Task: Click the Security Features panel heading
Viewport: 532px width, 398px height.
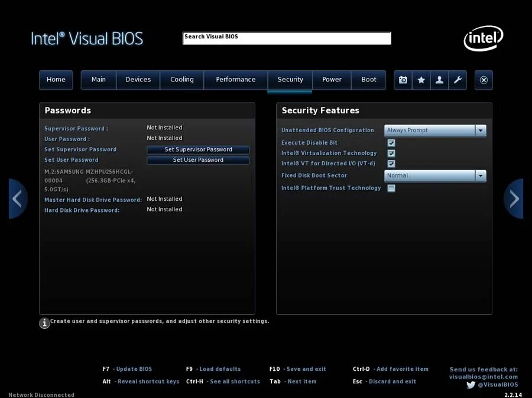Action: click(320, 110)
